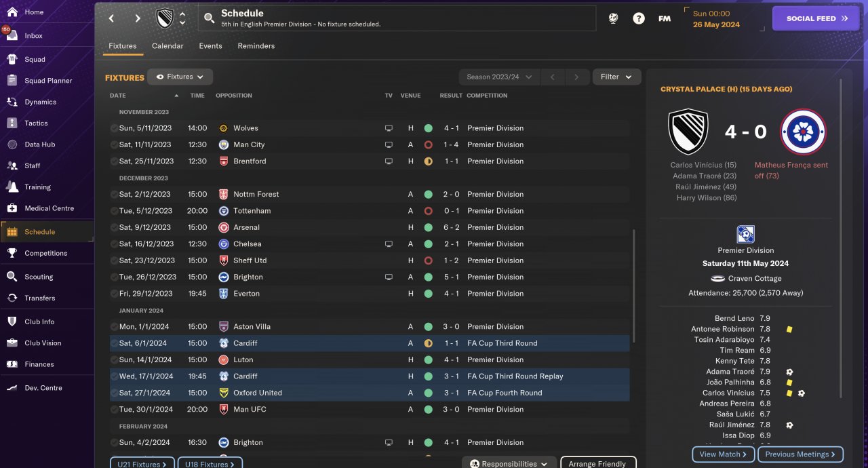Click the TV icon for Wolves fixture
The image size is (868, 468).
[x=389, y=128]
